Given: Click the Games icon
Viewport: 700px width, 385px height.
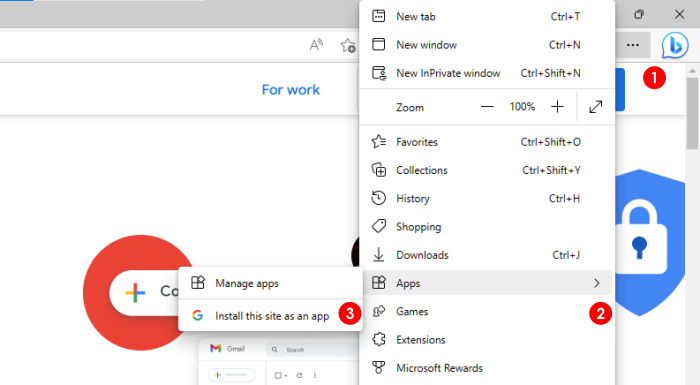Looking at the screenshot, I should (379, 311).
